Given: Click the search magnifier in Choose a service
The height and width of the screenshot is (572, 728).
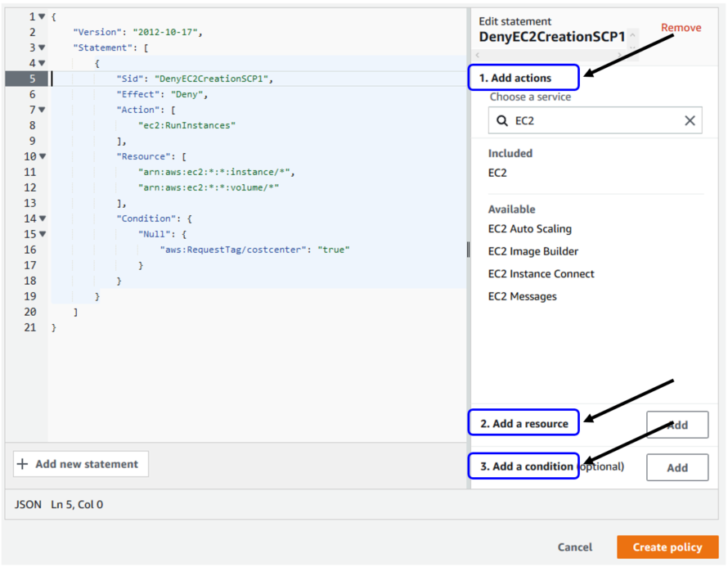Looking at the screenshot, I should point(501,120).
